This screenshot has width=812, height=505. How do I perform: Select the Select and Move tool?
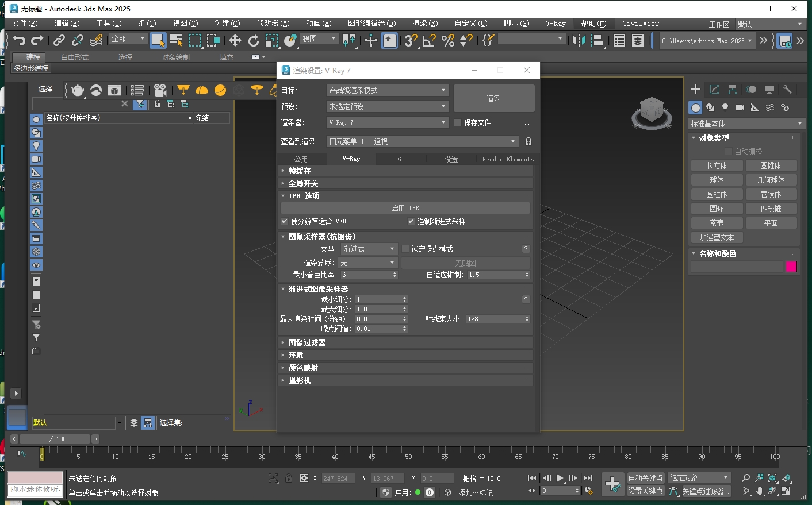(235, 40)
